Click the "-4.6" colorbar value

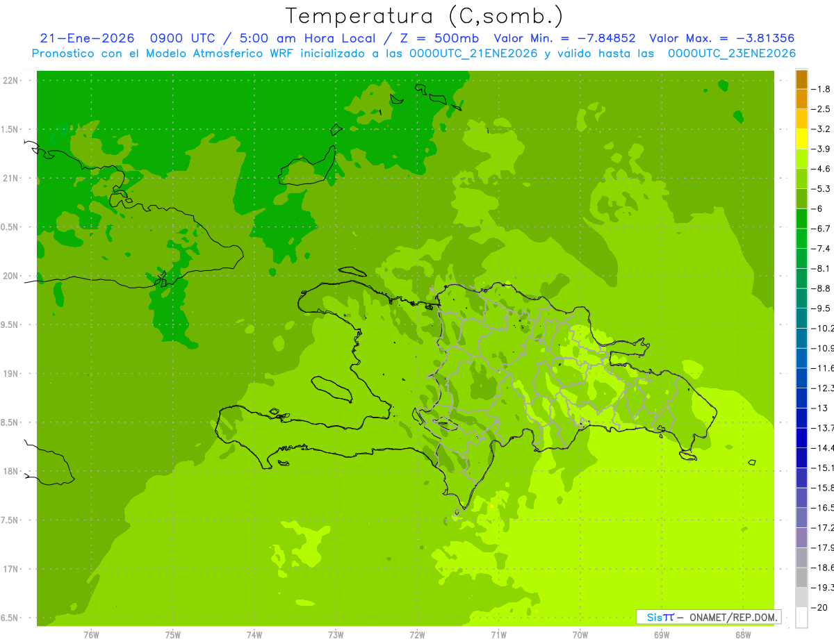[x=821, y=169]
